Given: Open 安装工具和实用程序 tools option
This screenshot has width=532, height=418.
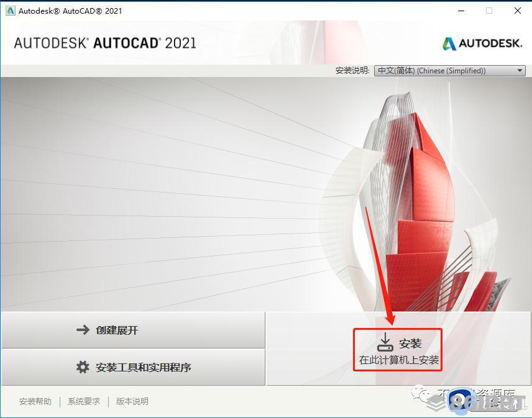Looking at the screenshot, I should coord(133,367).
